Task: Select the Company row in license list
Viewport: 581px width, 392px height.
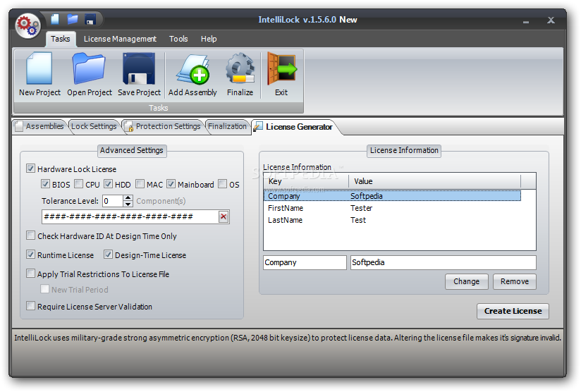Action: click(x=392, y=195)
